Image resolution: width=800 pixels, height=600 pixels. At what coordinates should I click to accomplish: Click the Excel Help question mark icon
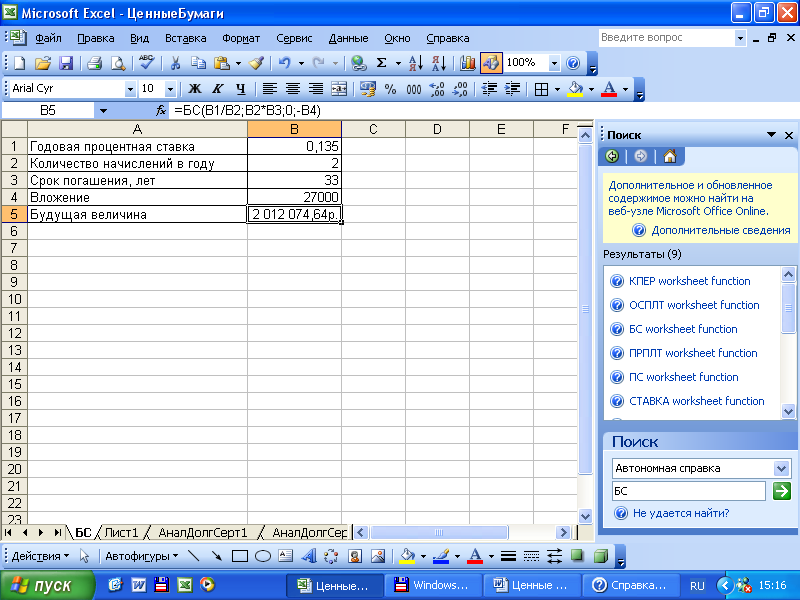pos(573,63)
